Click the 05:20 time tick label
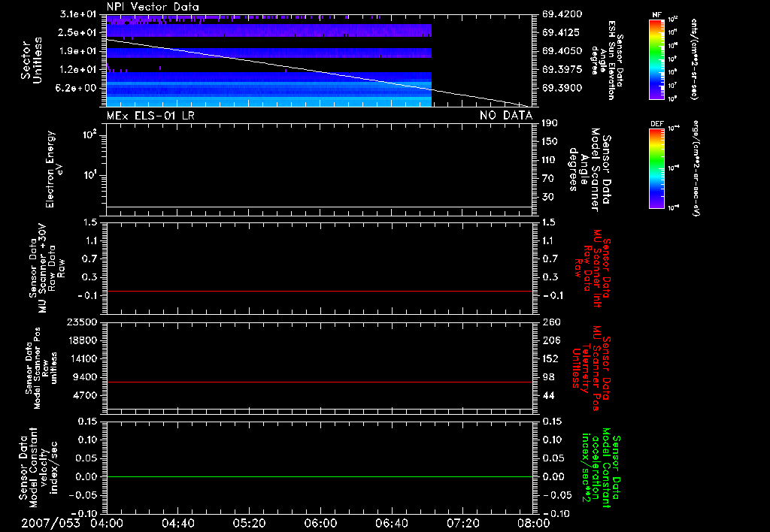 click(x=249, y=523)
